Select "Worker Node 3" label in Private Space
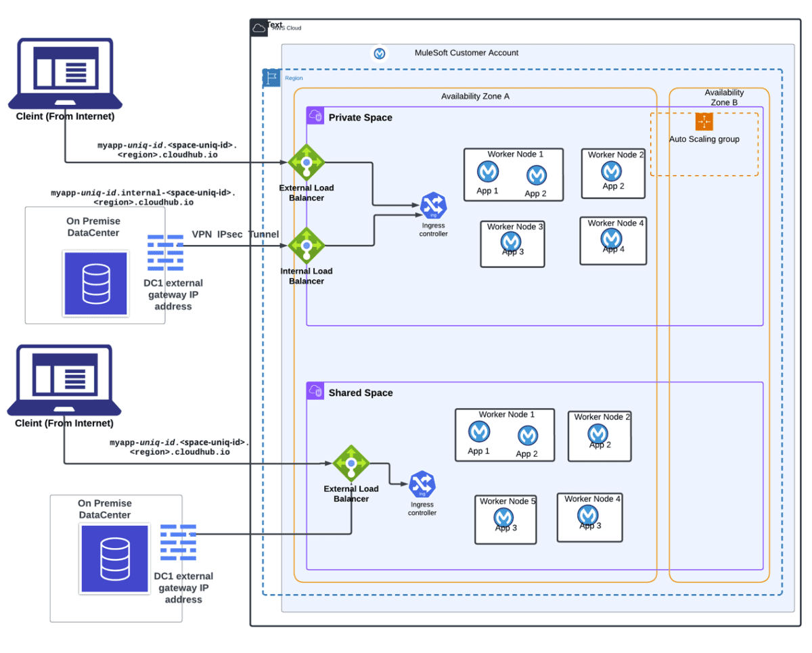 point(515,227)
